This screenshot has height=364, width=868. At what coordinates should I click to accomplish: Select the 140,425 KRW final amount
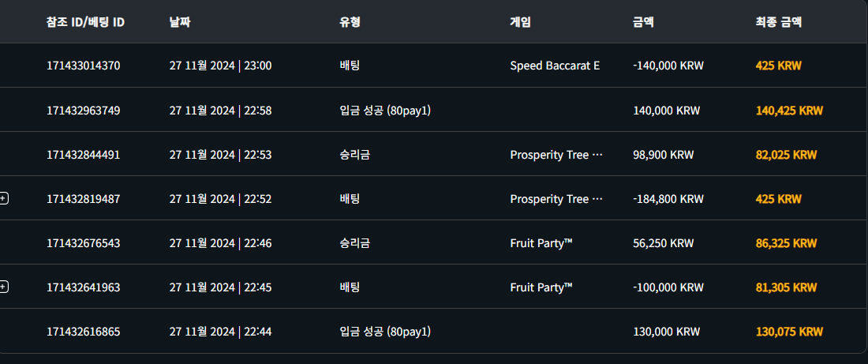pyautogui.click(x=789, y=111)
